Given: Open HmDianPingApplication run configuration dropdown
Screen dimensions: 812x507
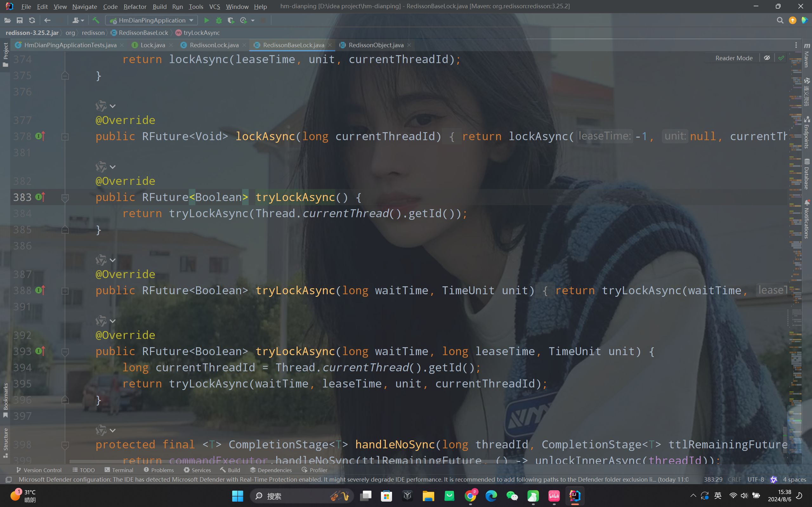Looking at the screenshot, I should coord(152,21).
